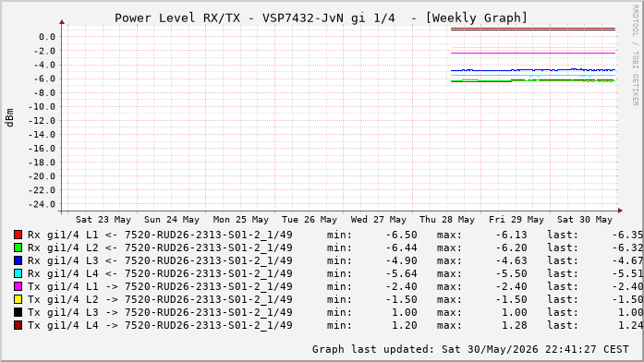Click the red Rx L1 legend swatch

click(18, 235)
